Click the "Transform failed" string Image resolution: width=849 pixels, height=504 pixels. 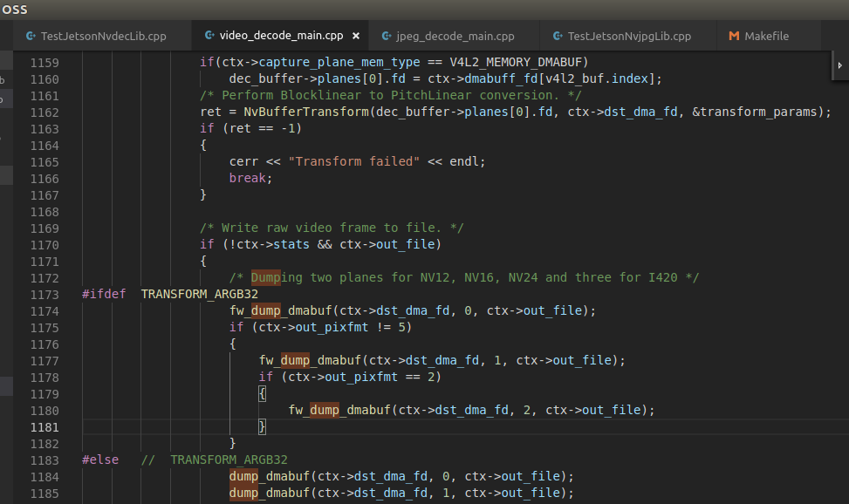(354, 161)
